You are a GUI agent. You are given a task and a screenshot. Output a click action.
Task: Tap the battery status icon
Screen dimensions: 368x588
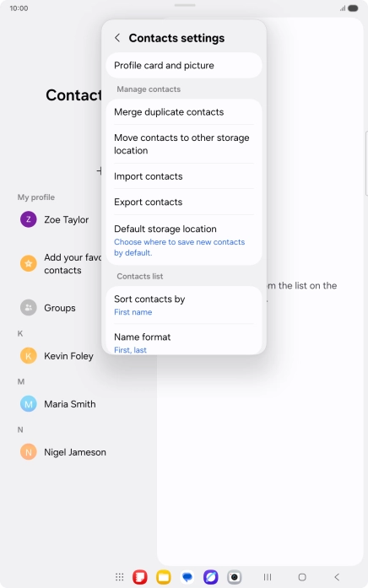[353, 8]
